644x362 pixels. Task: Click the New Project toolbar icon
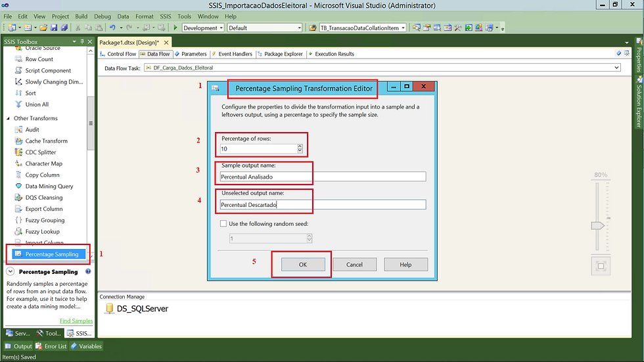[x=12, y=28]
